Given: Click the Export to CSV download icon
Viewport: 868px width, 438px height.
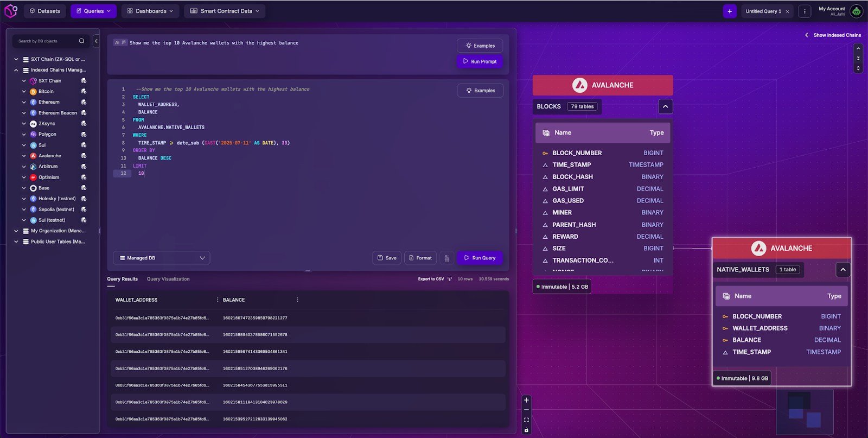Looking at the screenshot, I should tap(449, 279).
